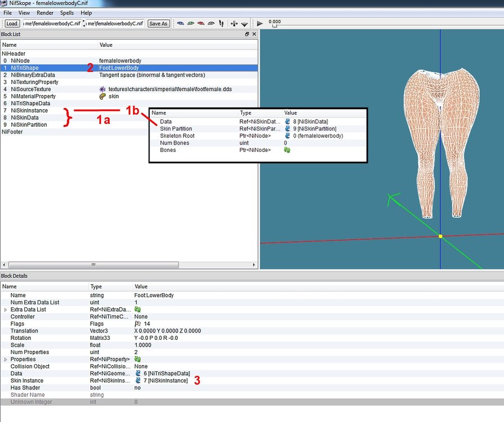504x422 pixels.
Task: Click the axes display toolbar icon
Action: click(x=234, y=24)
